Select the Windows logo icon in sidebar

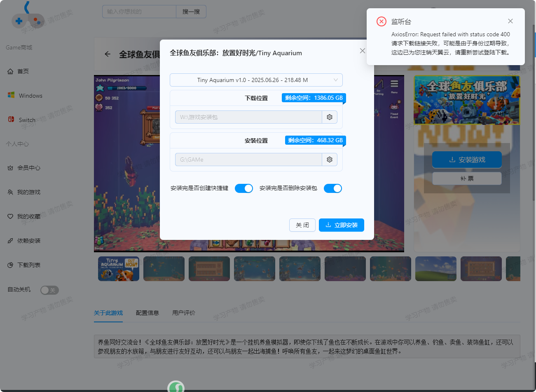coord(11,95)
